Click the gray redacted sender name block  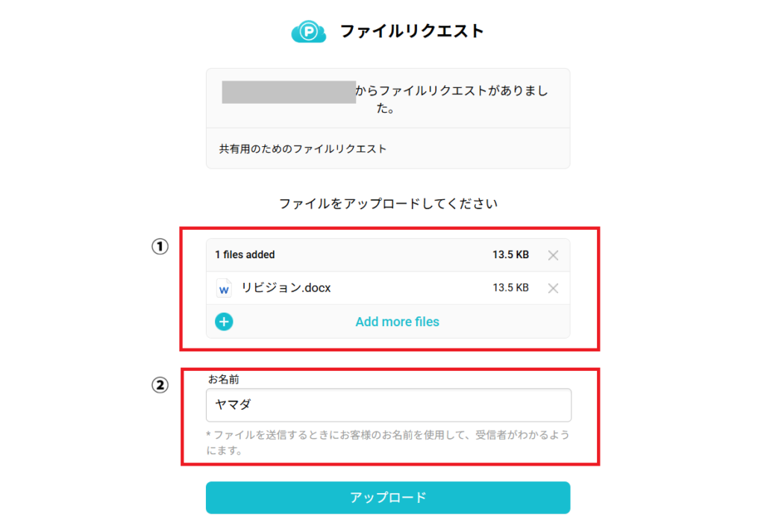tap(289, 92)
